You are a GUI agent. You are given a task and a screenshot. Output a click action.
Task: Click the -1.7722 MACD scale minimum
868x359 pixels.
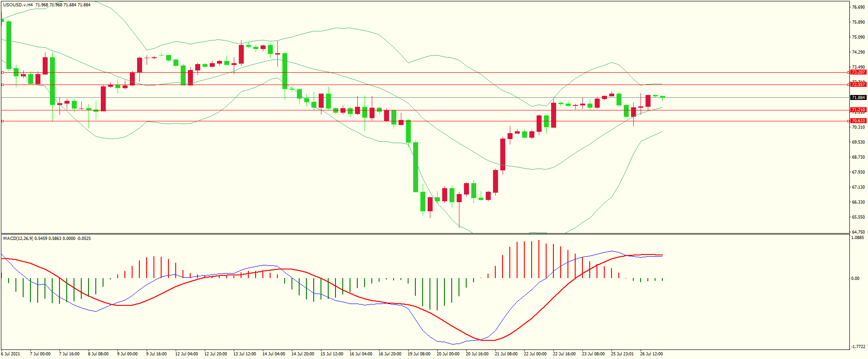coord(858,346)
